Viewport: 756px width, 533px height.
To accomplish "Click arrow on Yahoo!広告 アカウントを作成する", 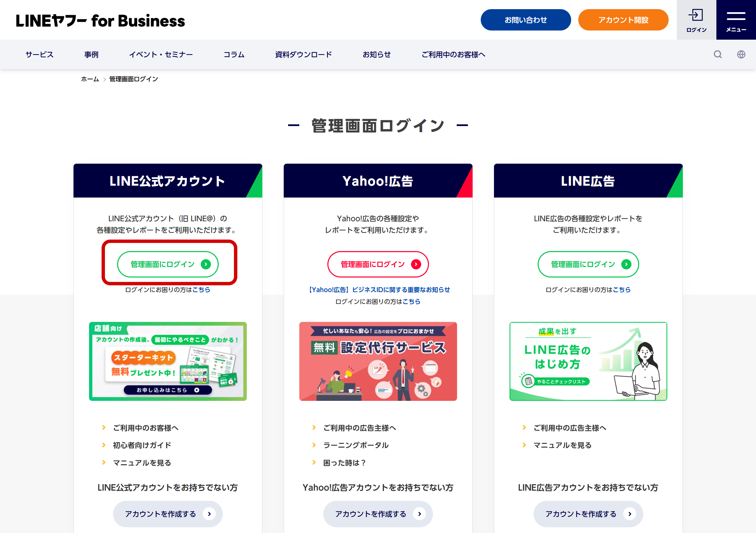I will (419, 514).
